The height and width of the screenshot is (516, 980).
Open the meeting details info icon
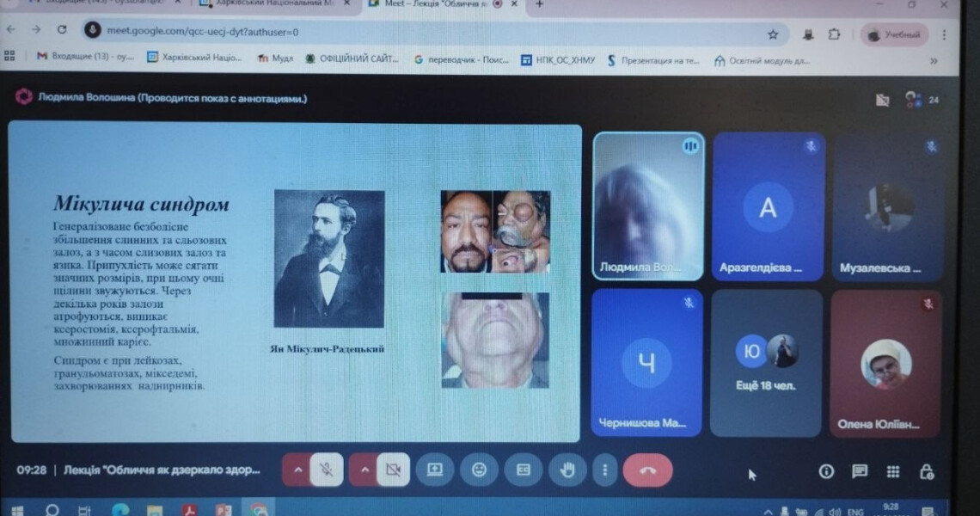point(826,471)
